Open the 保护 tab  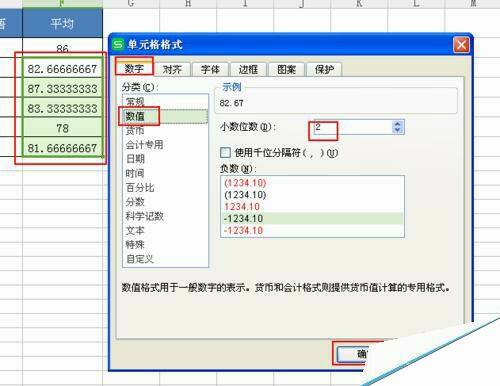324,69
